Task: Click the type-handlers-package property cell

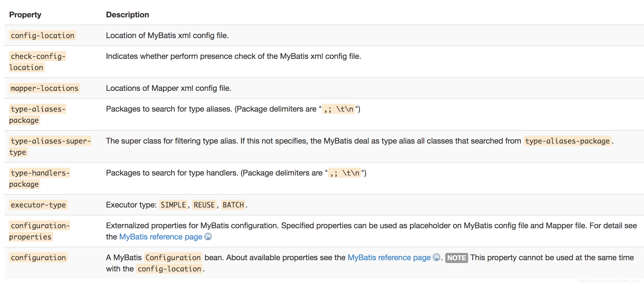Action: [x=39, y=179]
